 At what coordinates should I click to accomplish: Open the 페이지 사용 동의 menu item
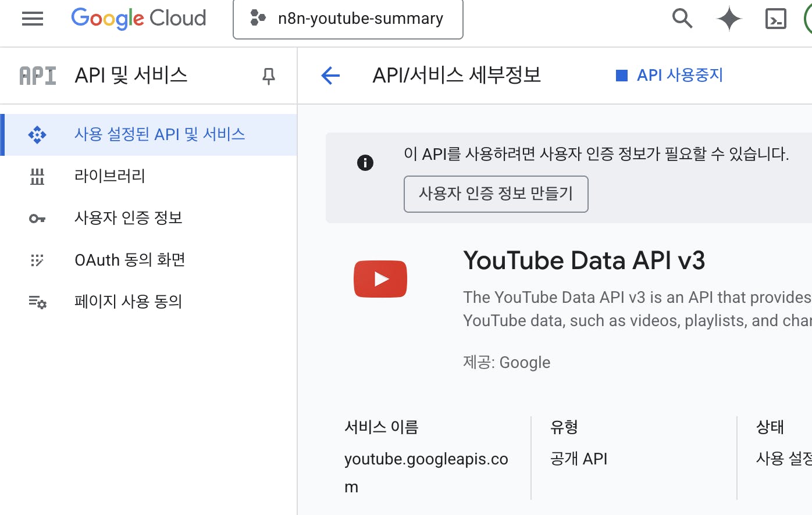click(x=148, y=302)
